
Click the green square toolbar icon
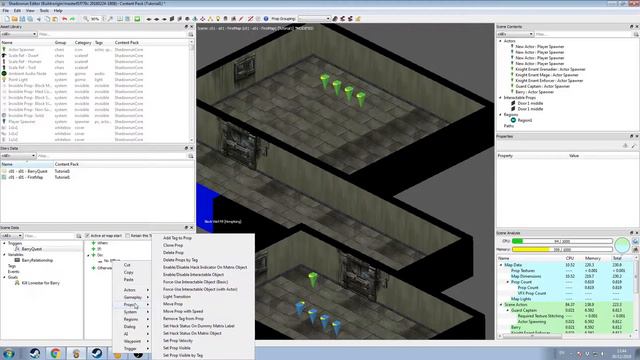point(137,19)
